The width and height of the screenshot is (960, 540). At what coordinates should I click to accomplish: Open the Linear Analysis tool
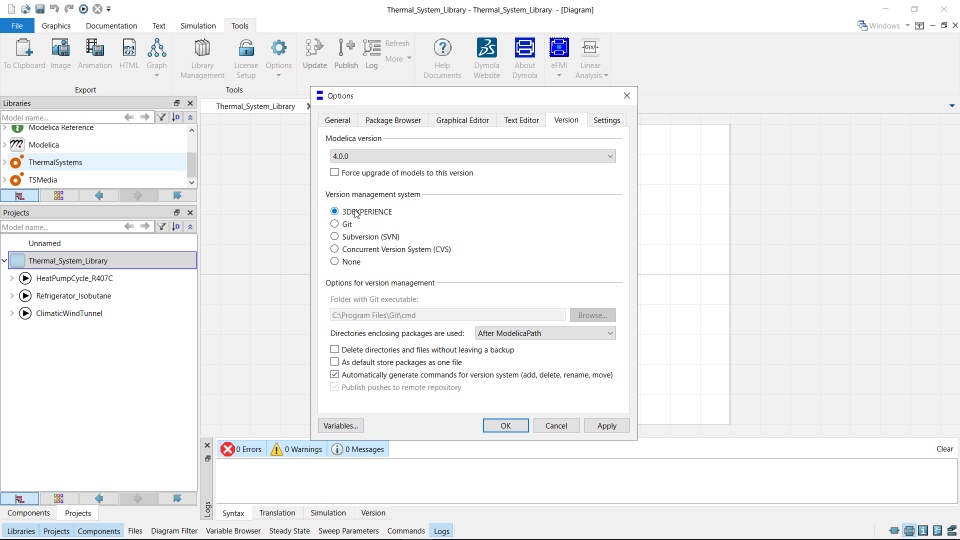(x=590, y=48)
